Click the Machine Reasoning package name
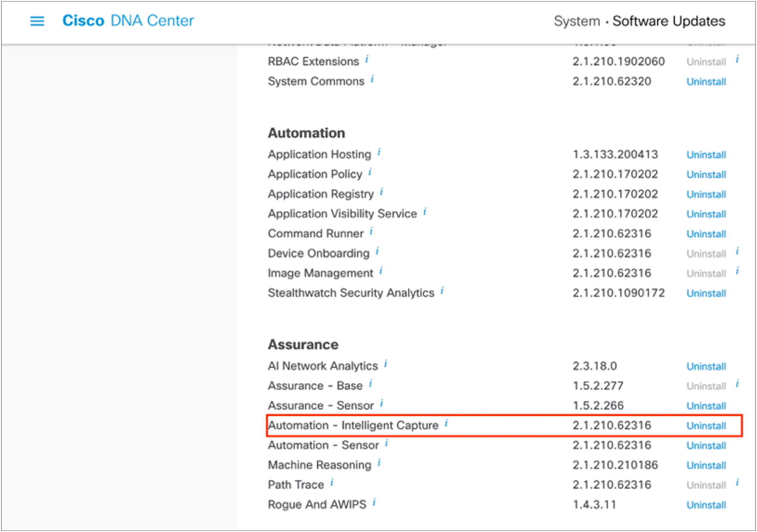 pyautogui.click(x=319, y=465)
